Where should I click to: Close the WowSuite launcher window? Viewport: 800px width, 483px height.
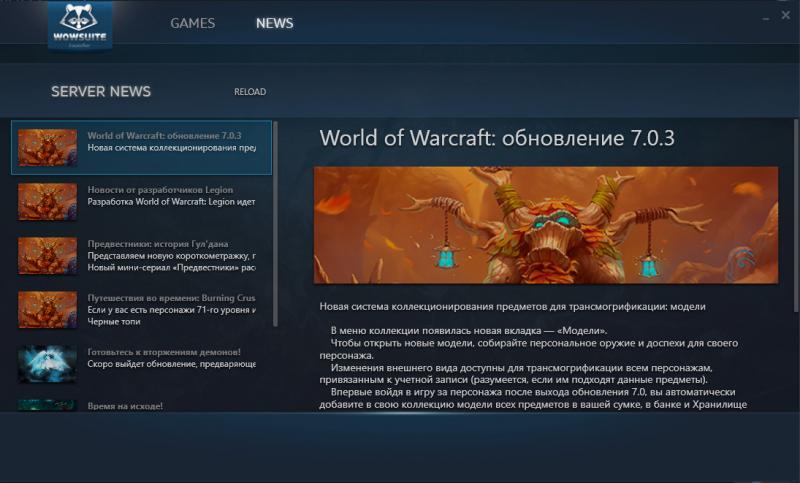(x=786, y=16)
